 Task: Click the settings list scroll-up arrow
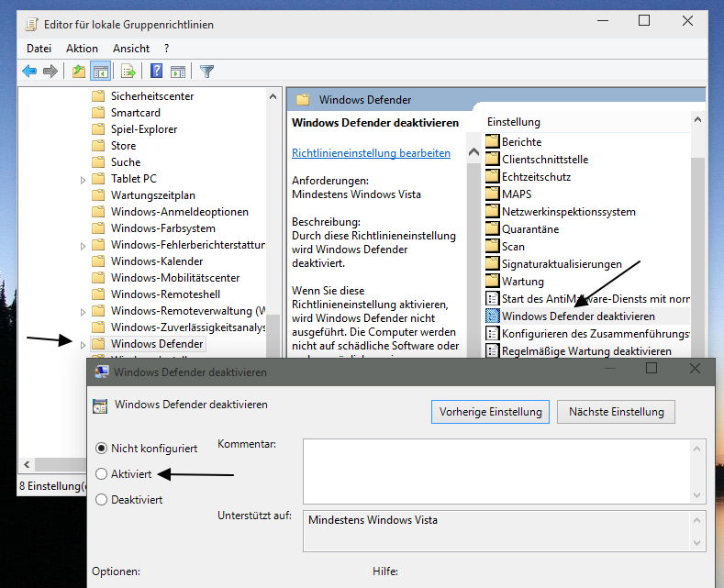click(x=697, y=119)
